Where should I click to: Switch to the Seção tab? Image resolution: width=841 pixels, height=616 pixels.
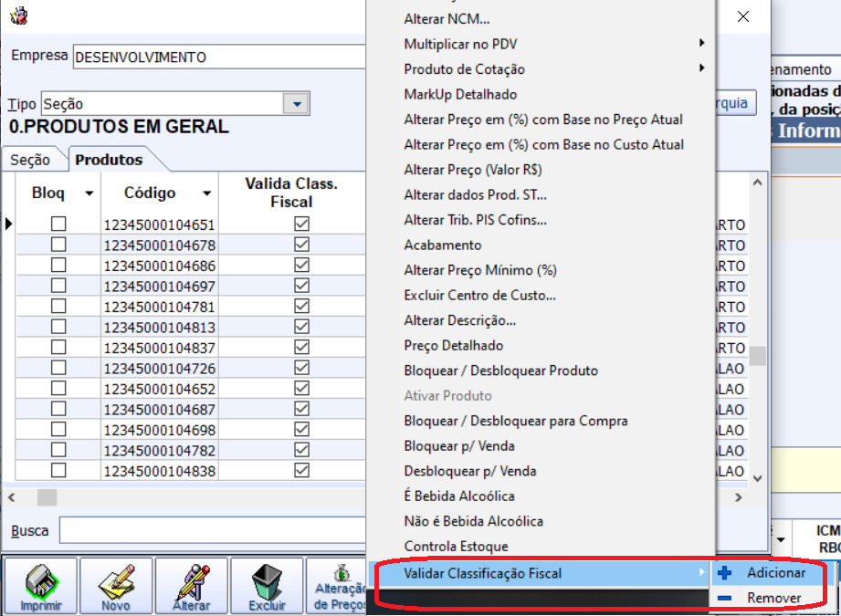click(x=30, y=160)
